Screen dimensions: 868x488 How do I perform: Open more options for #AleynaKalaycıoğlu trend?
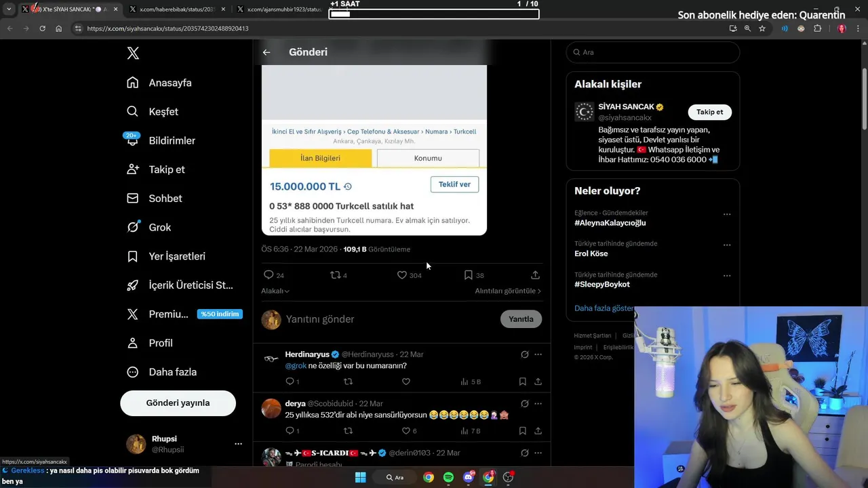point(727,214)
